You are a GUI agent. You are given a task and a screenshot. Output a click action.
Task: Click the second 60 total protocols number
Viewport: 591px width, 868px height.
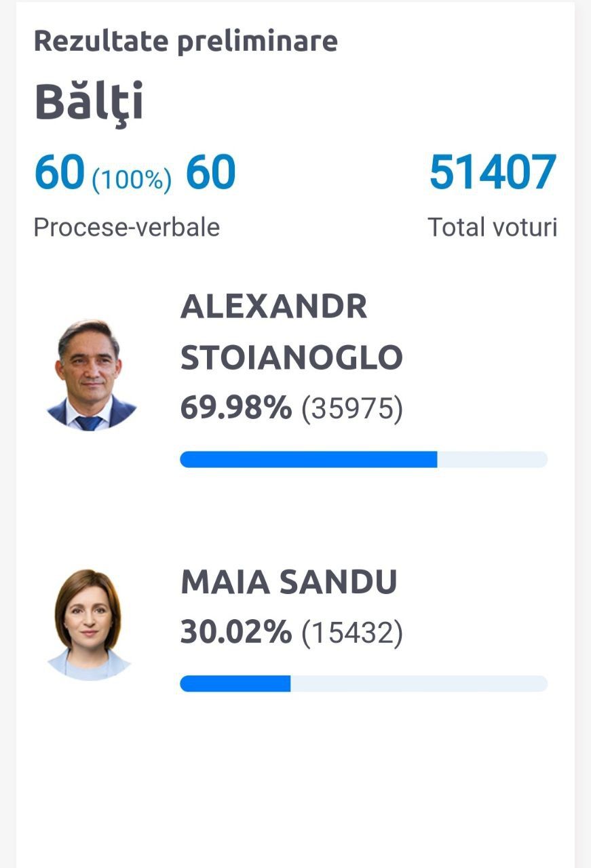[x=210, y=172]
